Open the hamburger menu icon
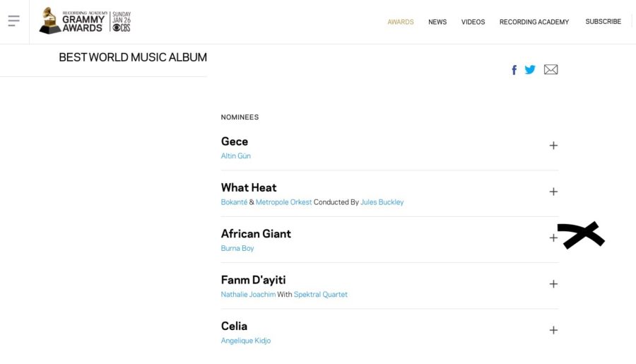The width and height of the screenshot is (636, 364). pos(13,21)
